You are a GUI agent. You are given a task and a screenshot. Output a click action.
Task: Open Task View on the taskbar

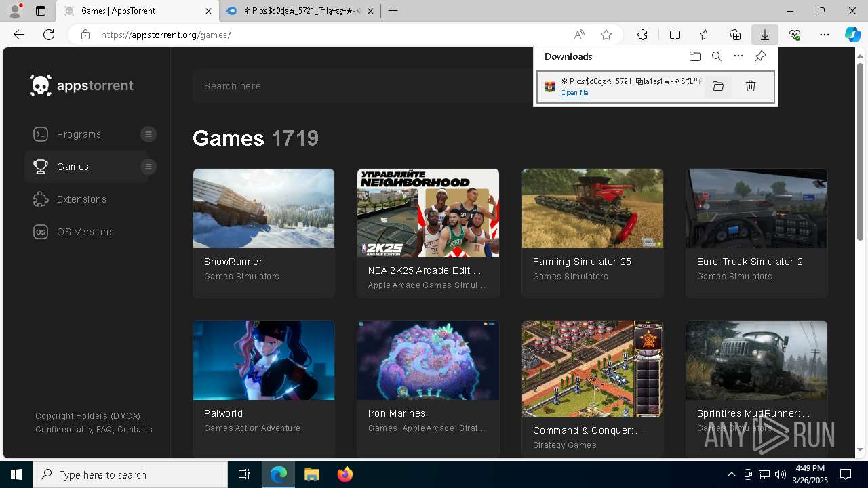[x=244, y=474]
